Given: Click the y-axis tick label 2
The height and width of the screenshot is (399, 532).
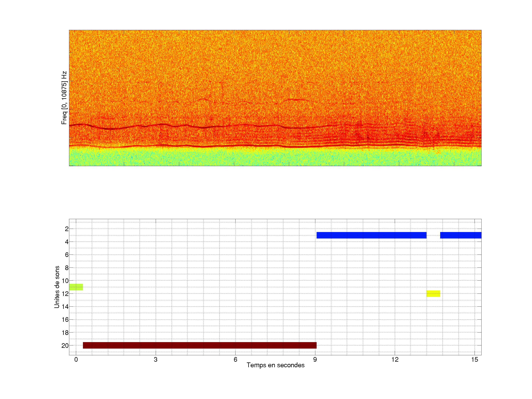Looking at the screenshot, I should point(67,229).
